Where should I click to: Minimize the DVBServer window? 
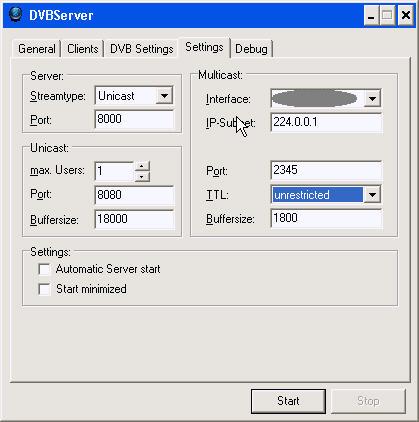click(x=371, y=15)
